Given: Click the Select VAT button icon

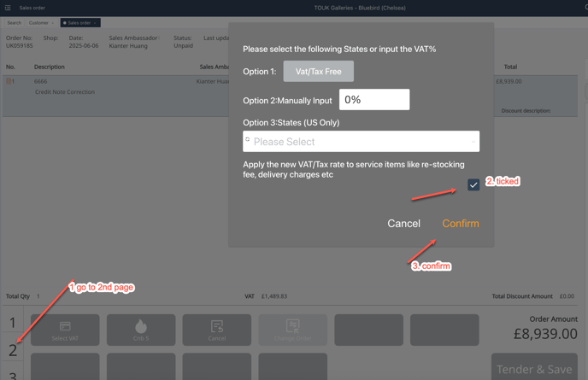Looking at the screenshot, I should [x=65, y=326].
